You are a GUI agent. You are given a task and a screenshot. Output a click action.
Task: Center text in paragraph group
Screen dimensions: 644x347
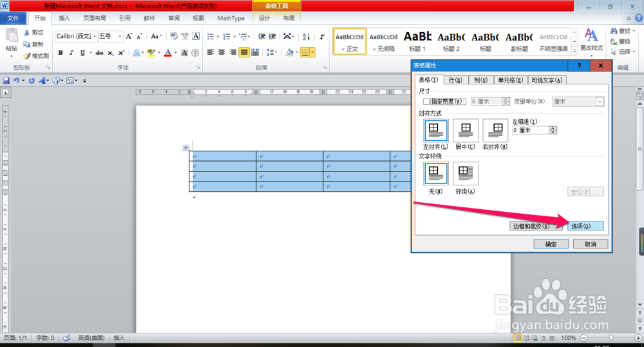[x=222, y=52]
